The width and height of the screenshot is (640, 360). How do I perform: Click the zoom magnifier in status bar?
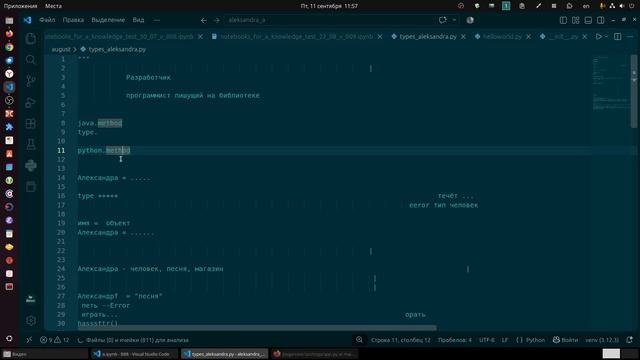(x=359, y=340)
